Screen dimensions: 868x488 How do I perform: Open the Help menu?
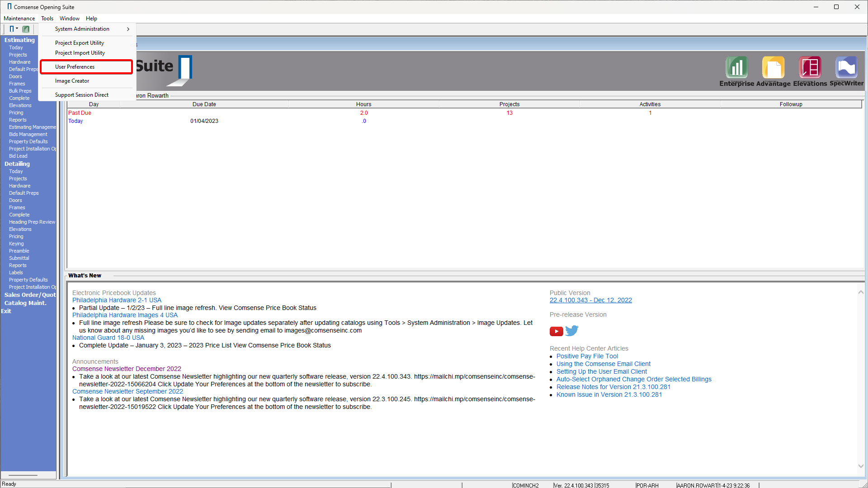coord(92,19)
